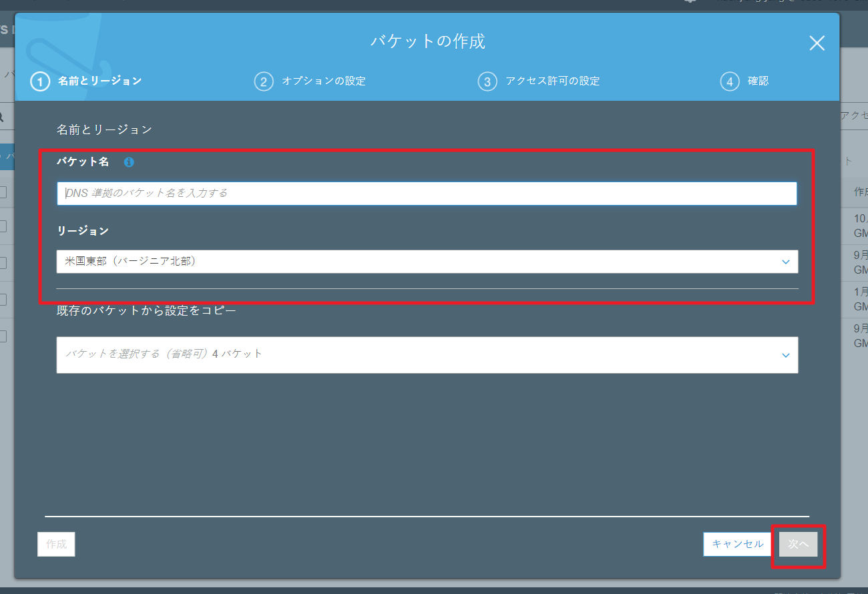Image resolution: width=868 pixels, height=594 pixels.
Task: Proceed with the 次へ button
Action: 798,544
